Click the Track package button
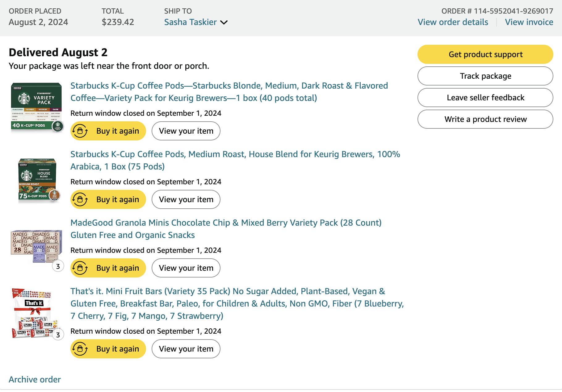The height and width of the screenshot is (392, 562). (x=485, y=76)
